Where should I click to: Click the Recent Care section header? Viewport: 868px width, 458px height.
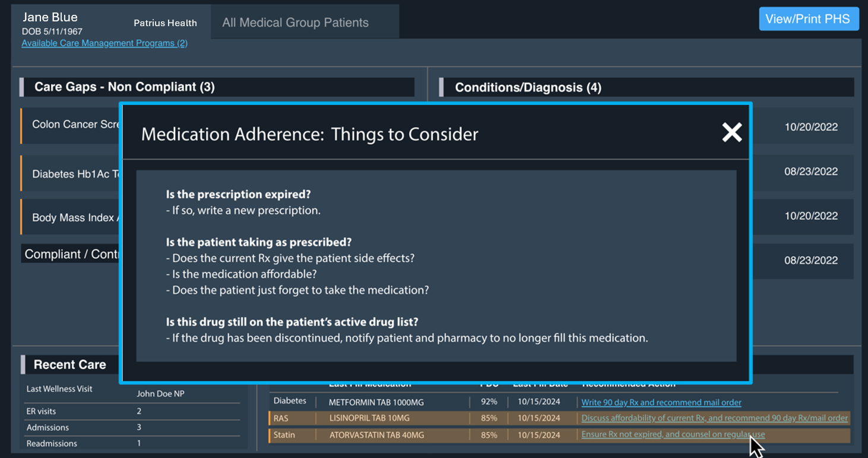pos(69,365)
